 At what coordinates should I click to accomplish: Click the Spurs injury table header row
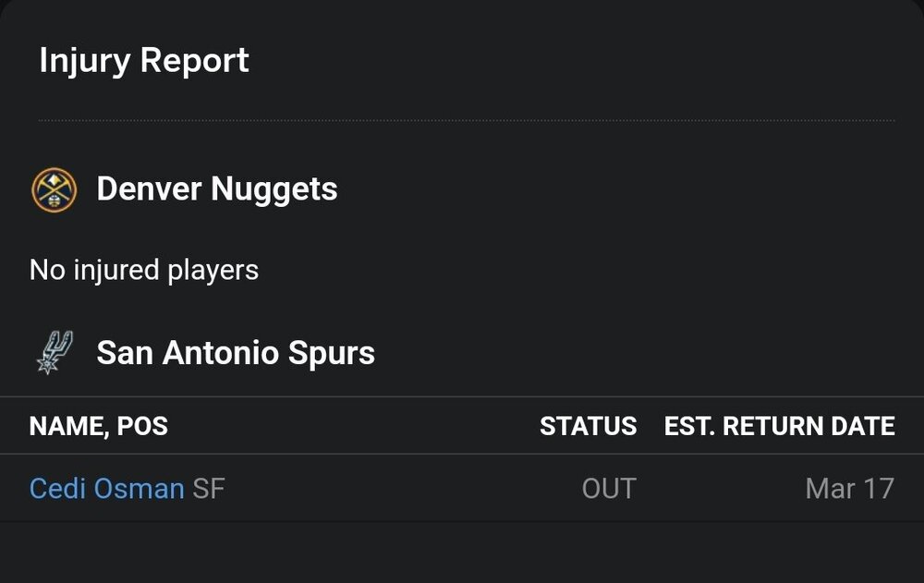tap(462, 426)
